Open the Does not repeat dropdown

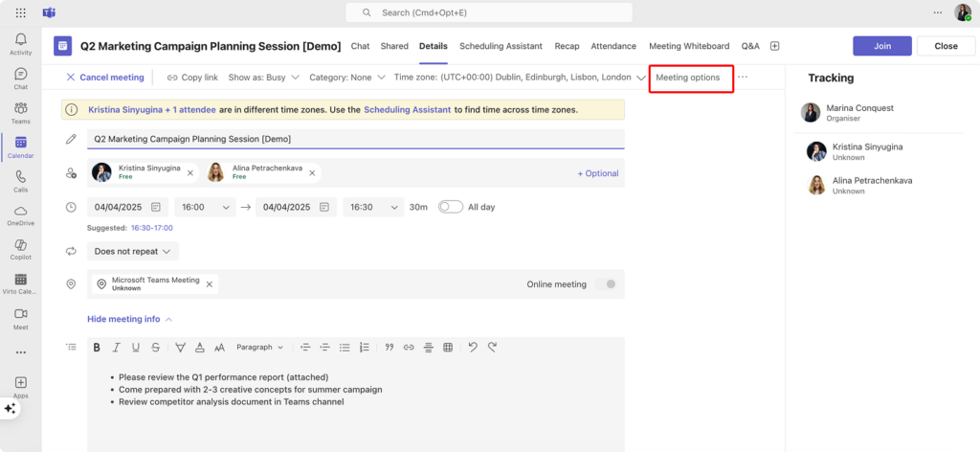pos(132,251)
